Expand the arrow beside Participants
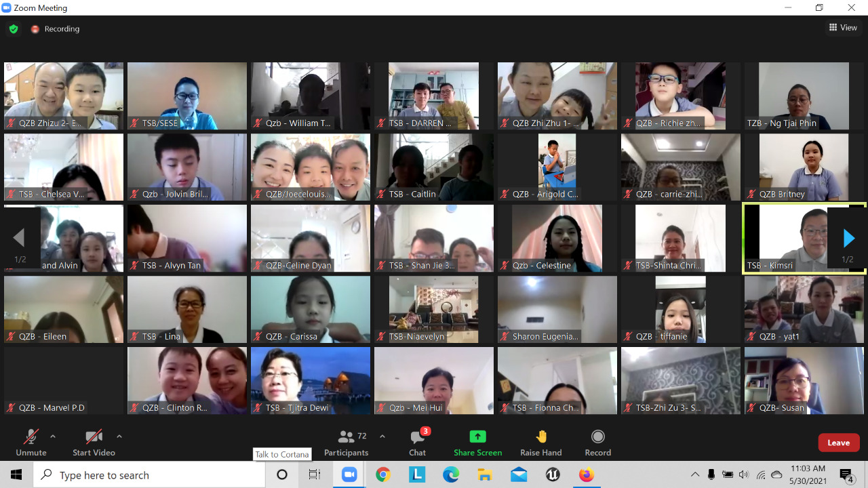 pyautogui.click(x=382, y=436)
